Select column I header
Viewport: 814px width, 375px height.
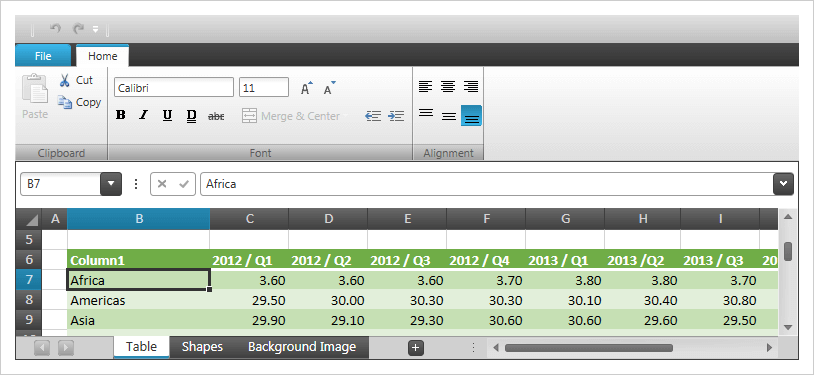[x=721, y=219]
